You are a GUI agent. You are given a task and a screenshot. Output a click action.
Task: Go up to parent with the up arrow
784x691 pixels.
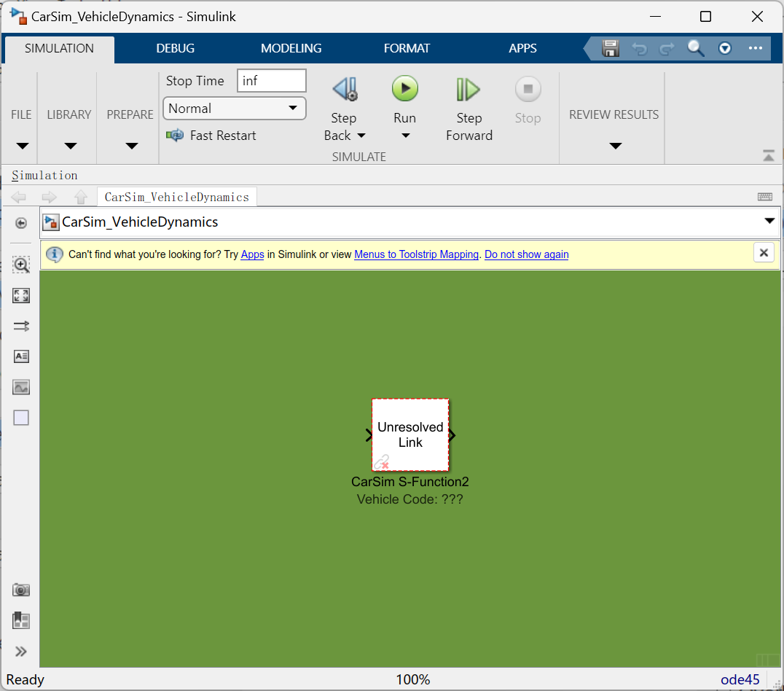click(80, 197)
